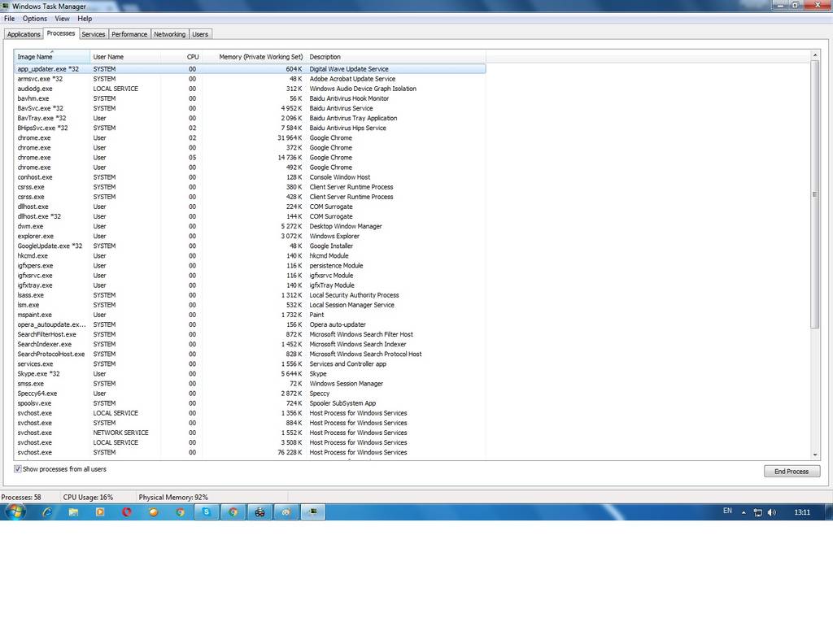Show hidden tray icons arrow

[744, 512]
